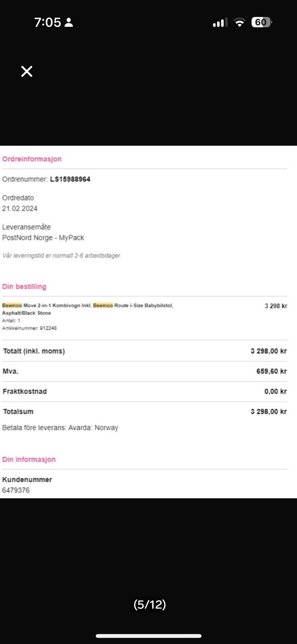Tap the (5/12) image counter

tap(150, 604)
